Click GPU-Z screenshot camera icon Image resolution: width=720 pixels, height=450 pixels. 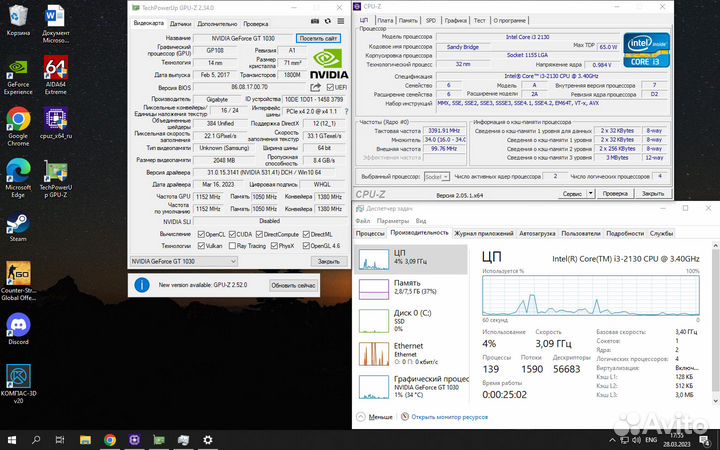click(x=315, y=21)
